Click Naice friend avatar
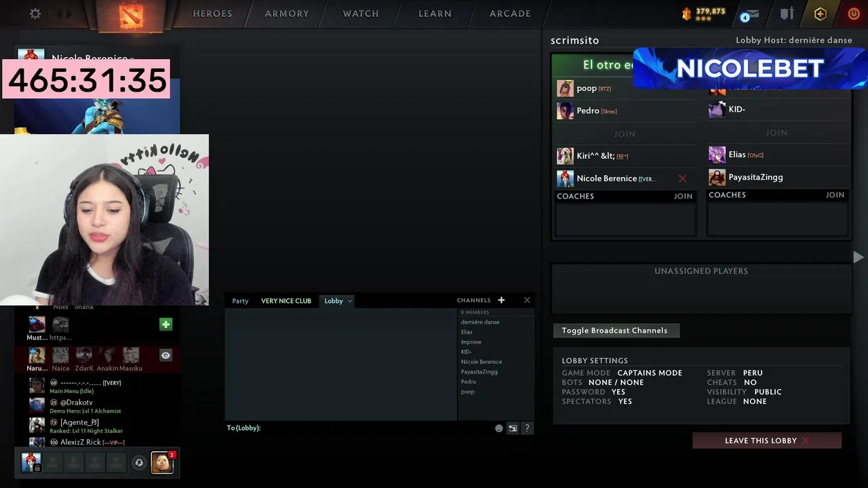Image resolution: width=868 pixels, height=488 pixels. tap(60, 356)
